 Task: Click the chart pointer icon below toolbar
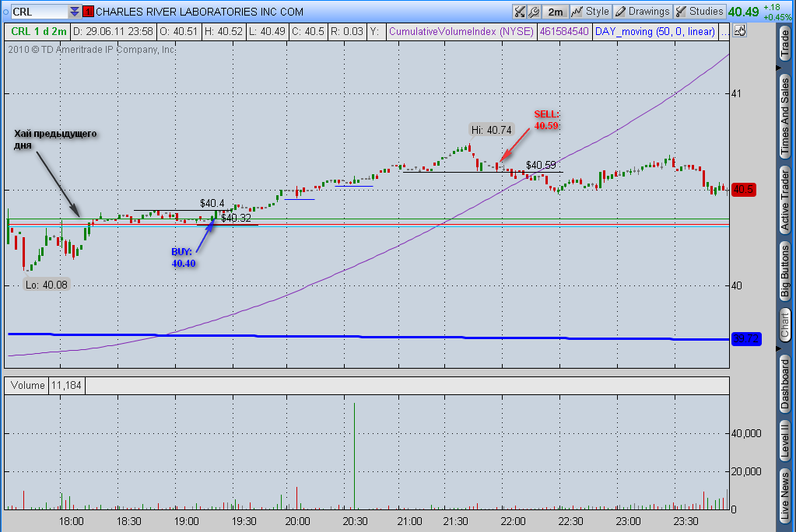point(740,31)
